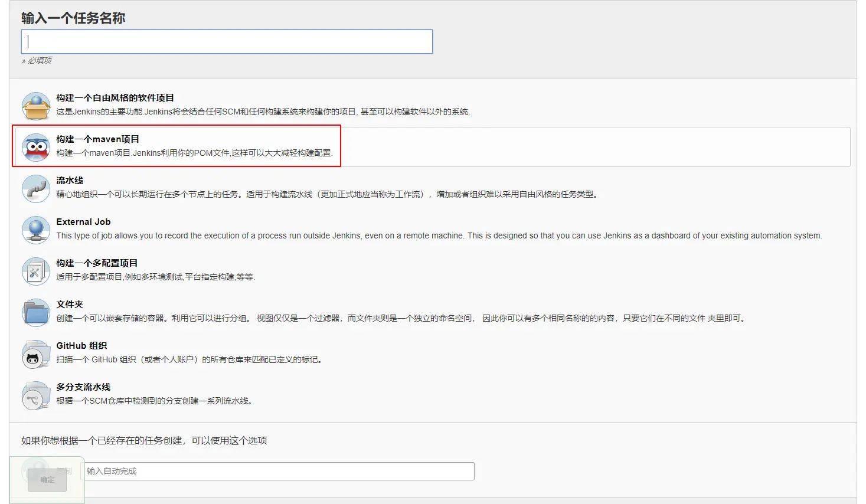Click the GitHub 组织 description text
This screenshot has width=866, height=504.
point(189,359)
